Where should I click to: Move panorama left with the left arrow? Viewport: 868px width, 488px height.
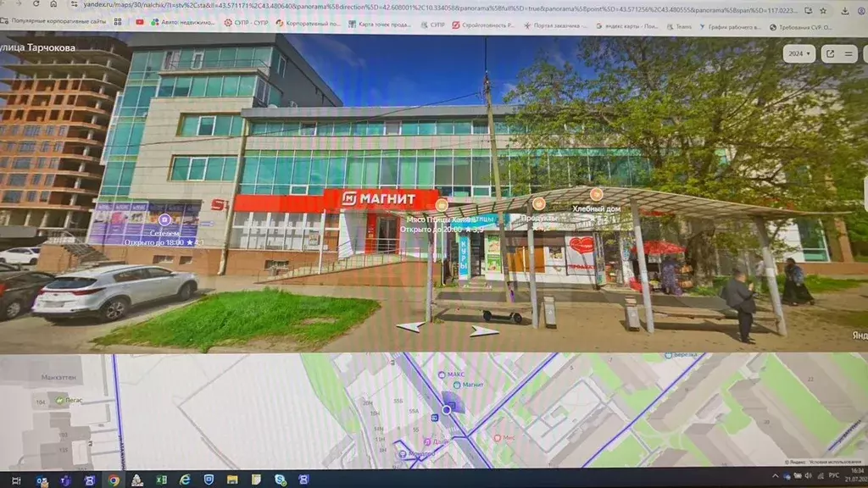click(411, 326)
